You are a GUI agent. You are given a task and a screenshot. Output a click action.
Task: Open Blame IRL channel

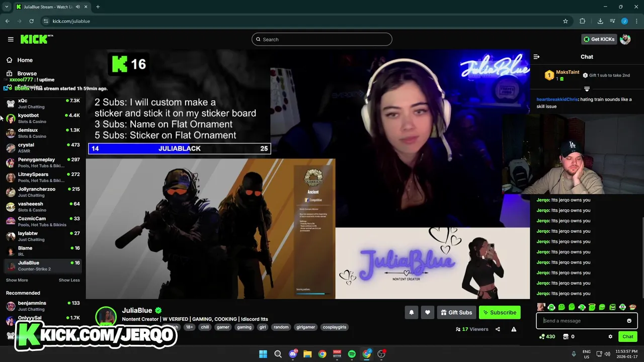[43, 251]
